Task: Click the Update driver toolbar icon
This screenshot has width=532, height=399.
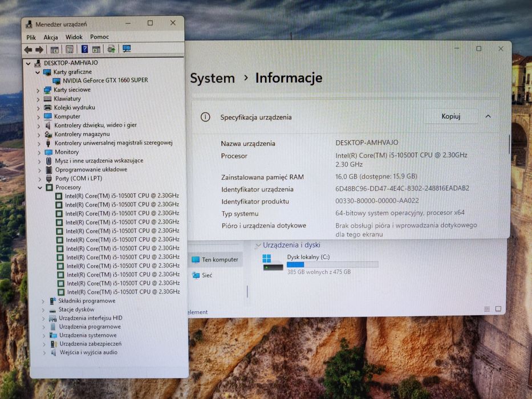Action: coord(111,49)
